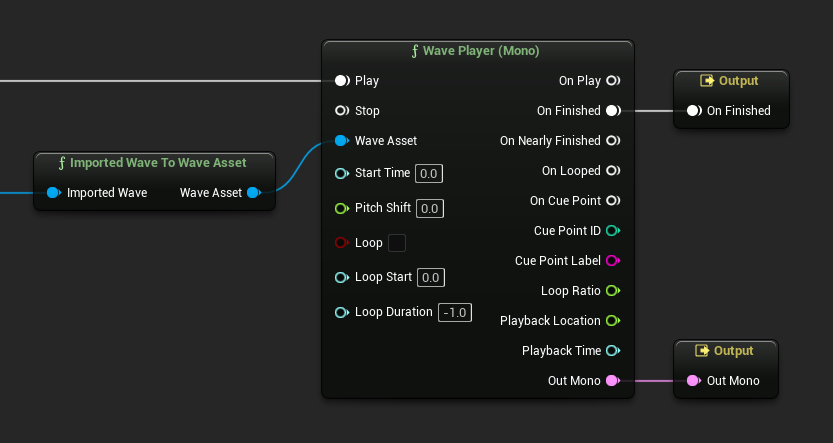Select the Imported Wave To Wave Asset node
This screenshot has width=833, height=443.
click(x=153, y=163)
